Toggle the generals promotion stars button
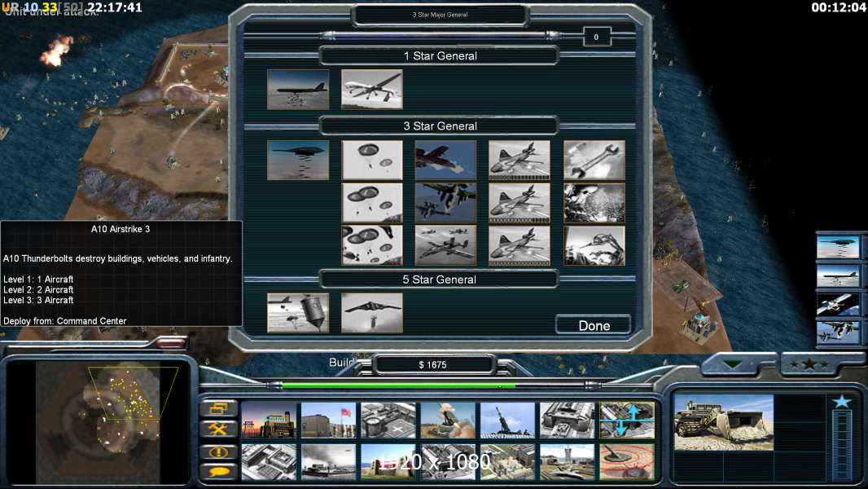 (x=809, y=364)
